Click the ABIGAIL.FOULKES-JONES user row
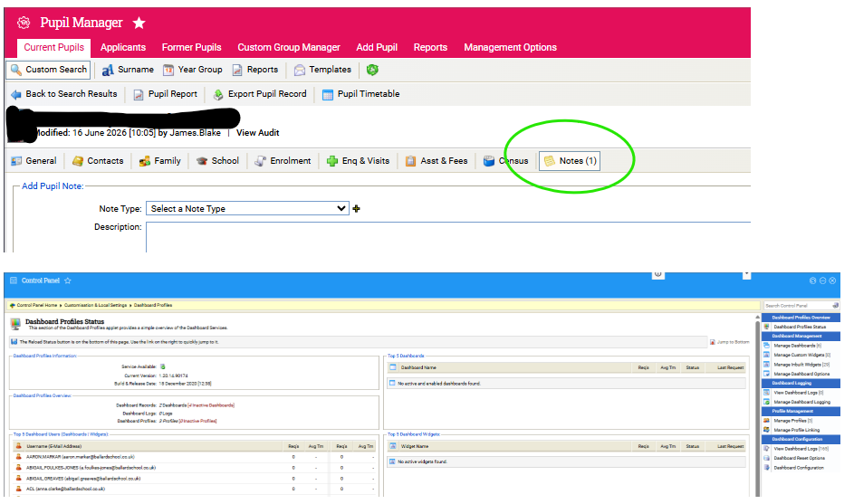Image resolution: width=854 pixels, height=504 pixels. [194, 468]
